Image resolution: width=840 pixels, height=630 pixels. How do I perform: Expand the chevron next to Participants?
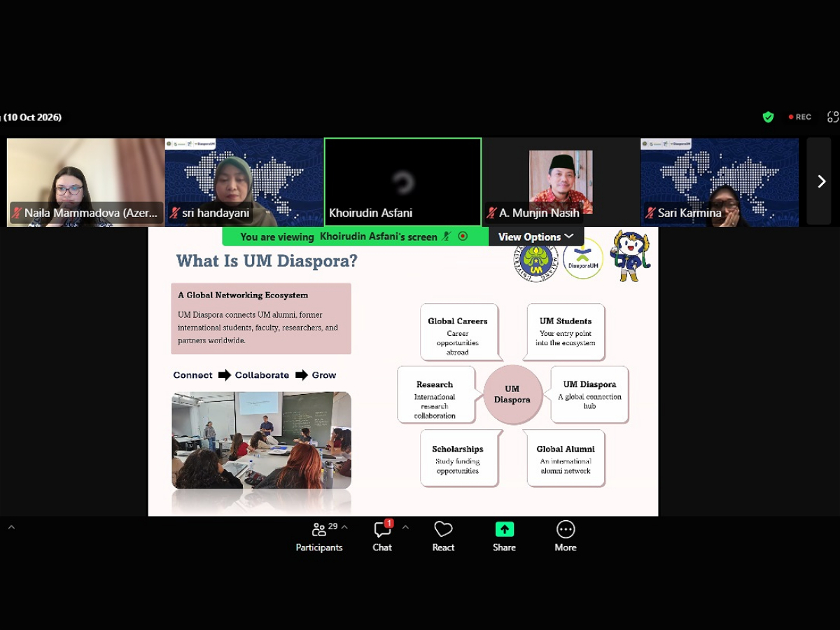[x=344, y=527]
